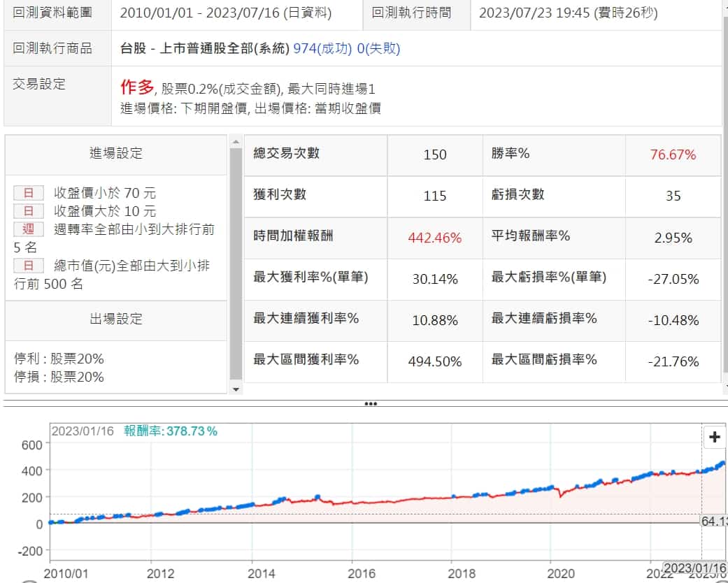This screenshot has height=583, width=728.
Task: Click the 報酬率 378.73% chart readout
Action: (x=171, y=431)
